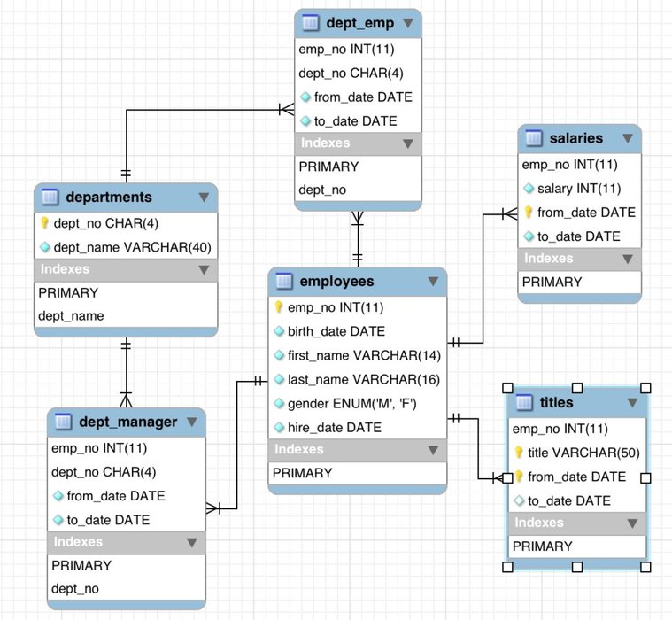Select the 'dept_name' index row in departments
The height and width of the screenshot is (620, 672).
point(126,316)
